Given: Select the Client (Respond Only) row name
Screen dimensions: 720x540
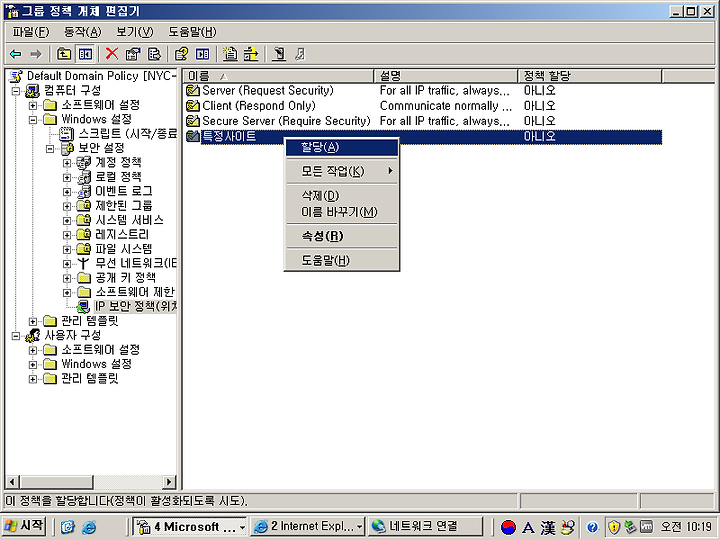Looking at the screenshot, I should tap(259, 106).
